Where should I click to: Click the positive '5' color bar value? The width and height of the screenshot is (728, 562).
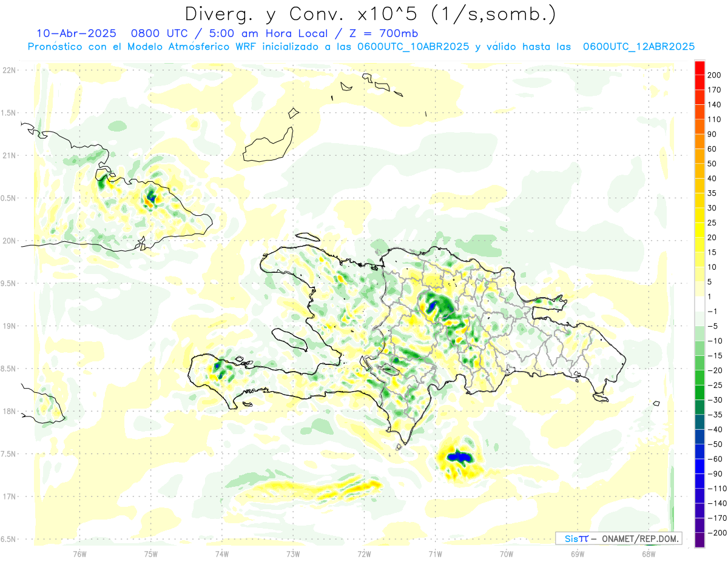point(710,283)
